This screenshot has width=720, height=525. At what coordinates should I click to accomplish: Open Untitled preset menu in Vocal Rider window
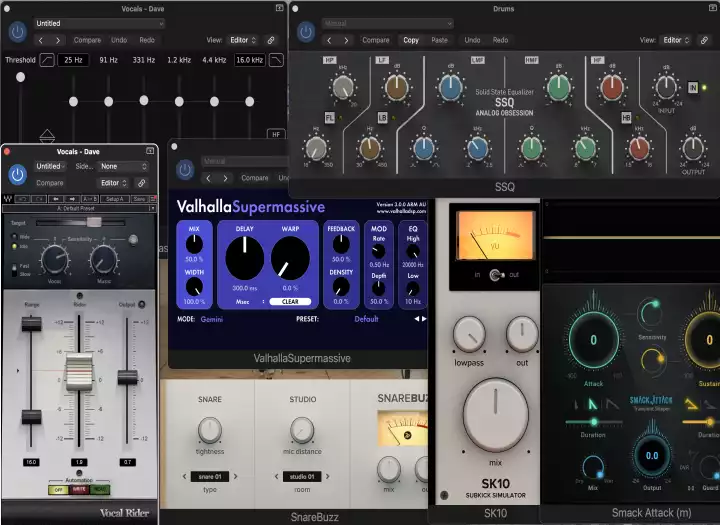pyautogui.click(x=50, y=166)
